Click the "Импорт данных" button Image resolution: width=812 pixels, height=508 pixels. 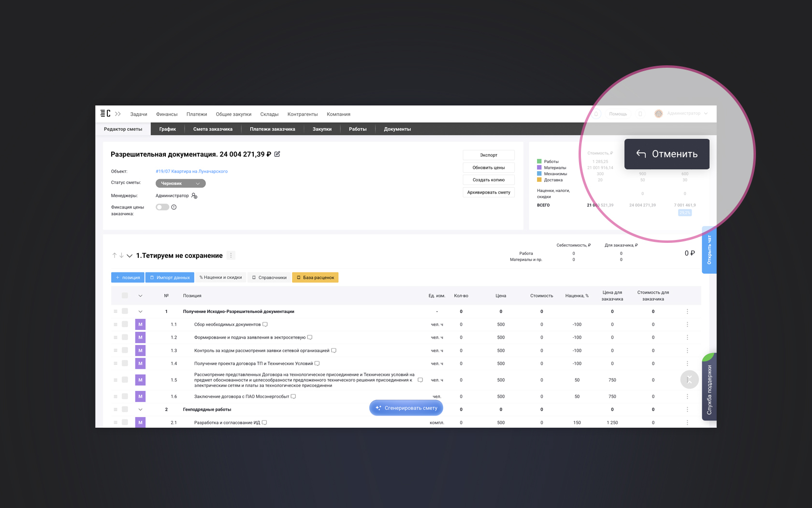coord(170,278)
